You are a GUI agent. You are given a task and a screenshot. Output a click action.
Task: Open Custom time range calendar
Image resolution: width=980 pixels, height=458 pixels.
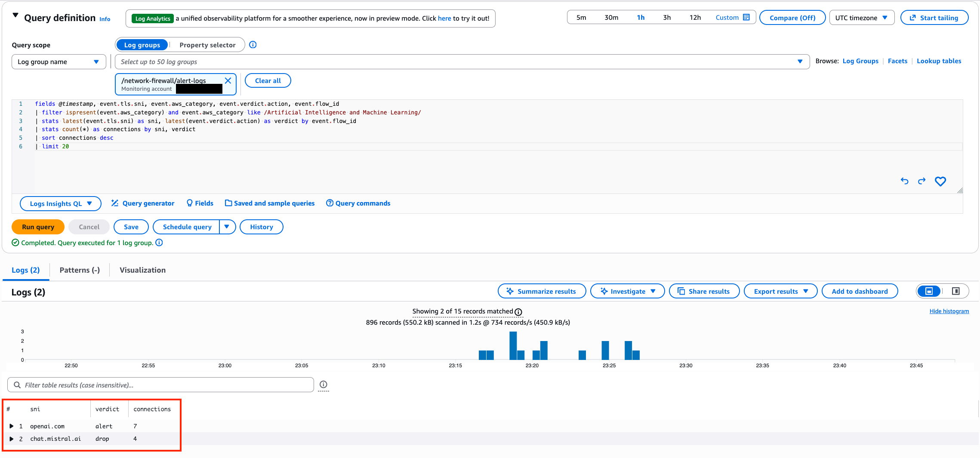733,18
